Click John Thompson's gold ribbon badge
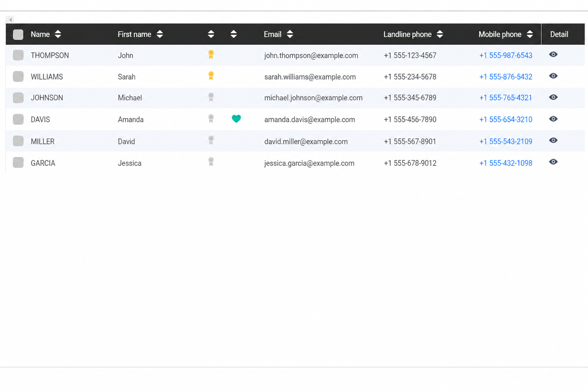The image size is (588, 392). coord(211,54)
